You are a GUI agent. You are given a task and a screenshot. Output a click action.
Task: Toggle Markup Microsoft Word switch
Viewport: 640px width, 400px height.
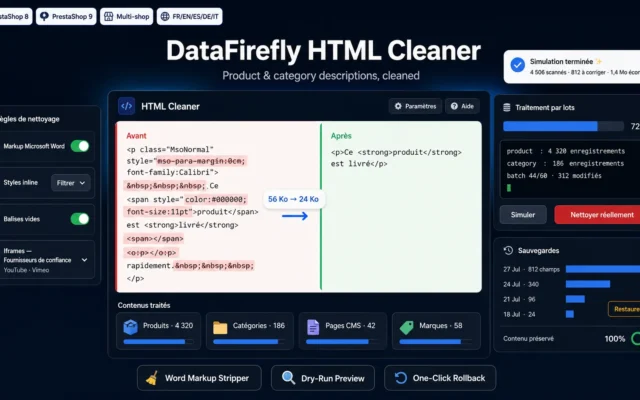pyautogui.click(x=80, y=146)
